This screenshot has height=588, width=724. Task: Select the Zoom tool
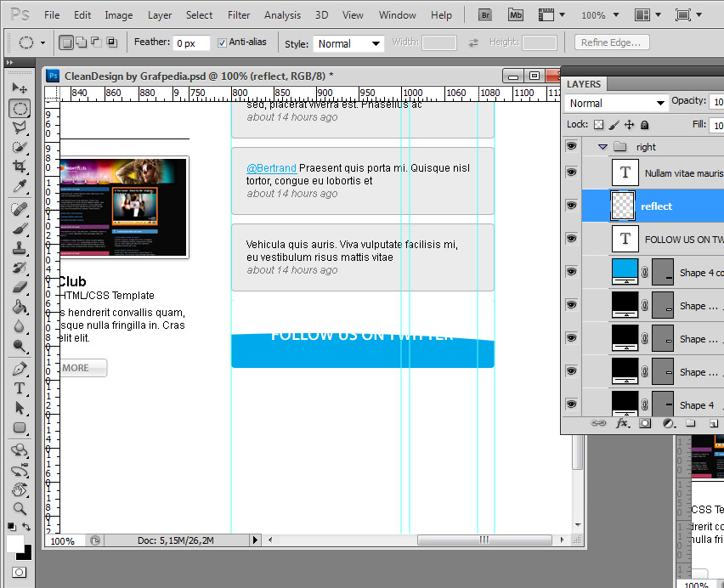tap(20, 509)
